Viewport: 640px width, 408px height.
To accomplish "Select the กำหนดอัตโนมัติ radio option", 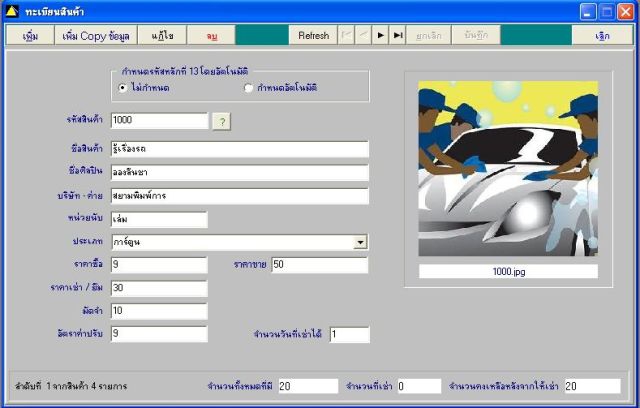I will pos(248,88).
